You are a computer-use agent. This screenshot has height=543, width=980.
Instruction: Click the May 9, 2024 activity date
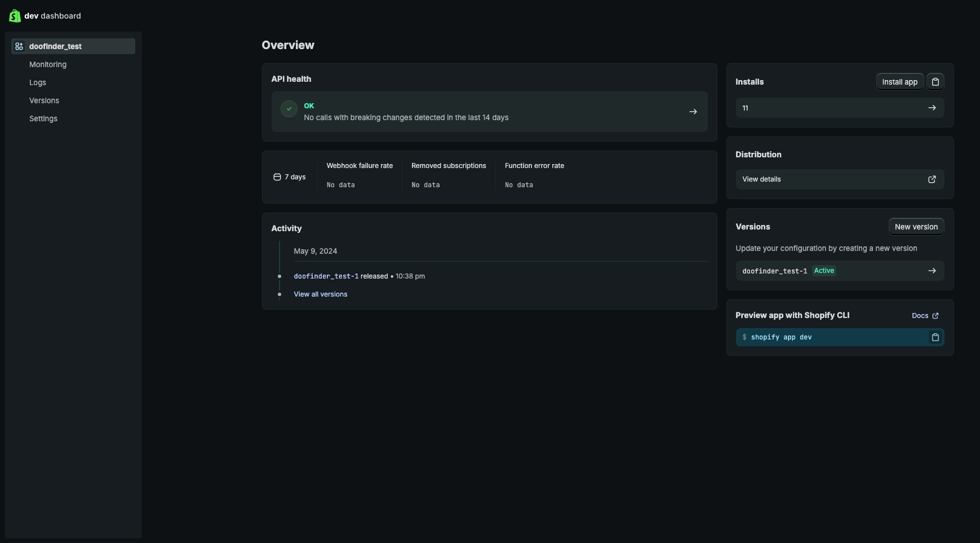(316, 251)
